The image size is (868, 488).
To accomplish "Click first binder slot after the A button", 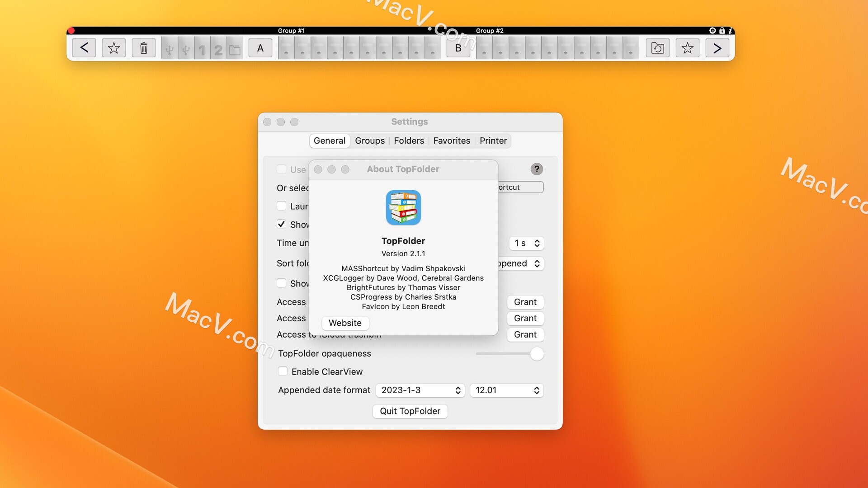I will click(286, 49).
